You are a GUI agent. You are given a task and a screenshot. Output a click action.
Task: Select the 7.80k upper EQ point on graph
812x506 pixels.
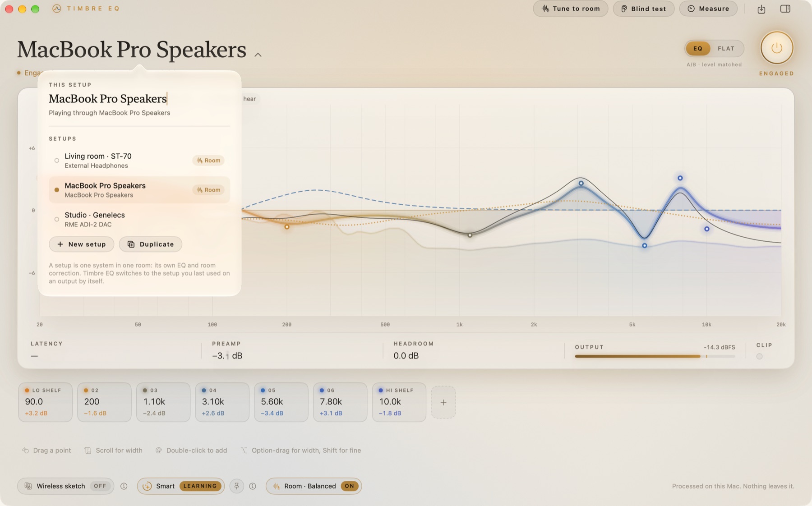(x=680, y=178)
